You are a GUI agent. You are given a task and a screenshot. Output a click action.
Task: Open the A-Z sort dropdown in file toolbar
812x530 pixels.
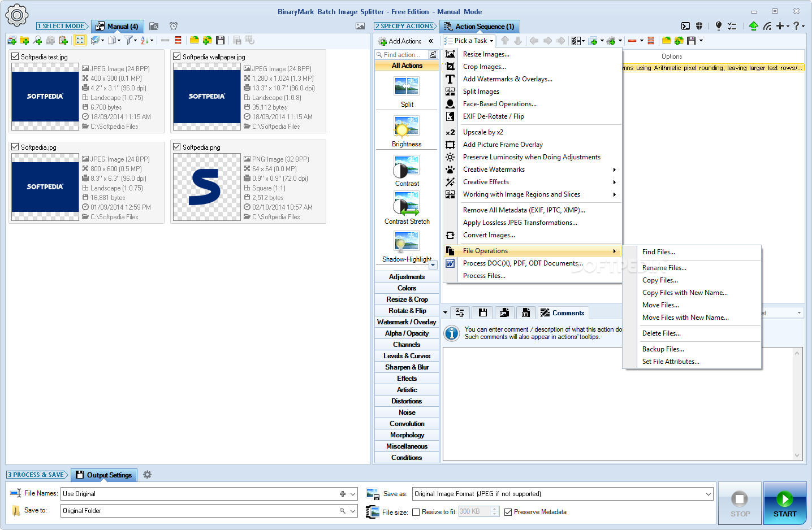[x=147, y=40]
